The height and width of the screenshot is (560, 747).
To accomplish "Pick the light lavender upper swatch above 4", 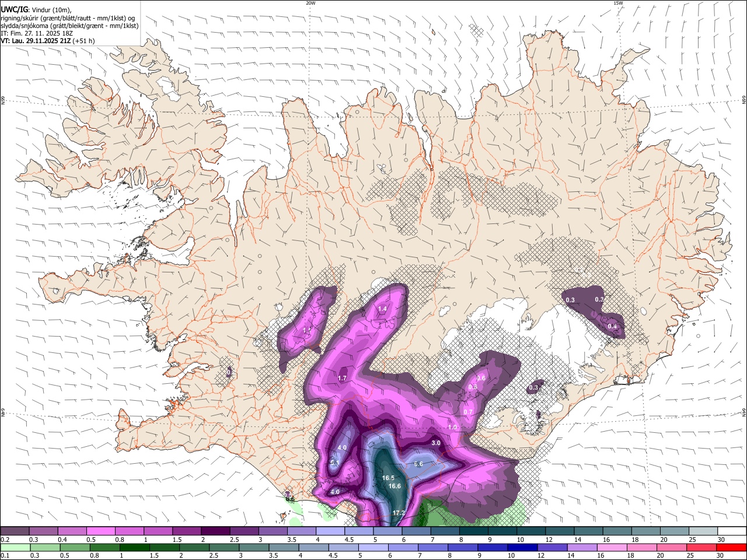I will [x=330, y=531].
